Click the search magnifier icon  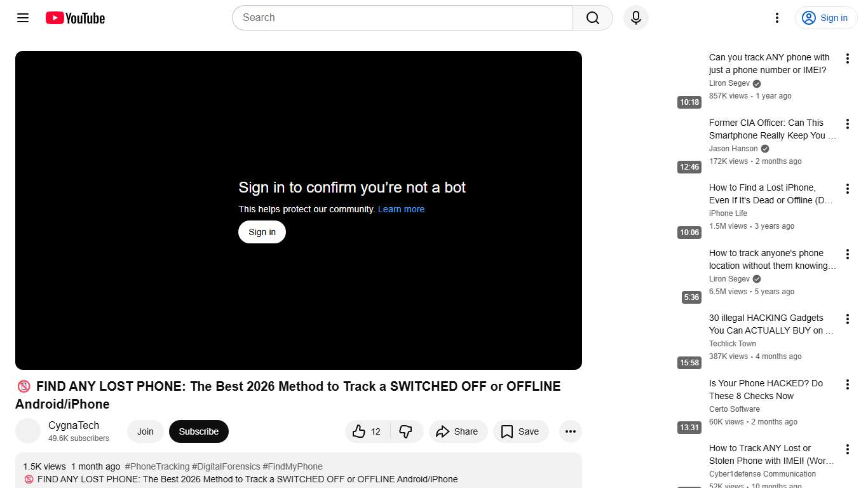tap(591, 18)
